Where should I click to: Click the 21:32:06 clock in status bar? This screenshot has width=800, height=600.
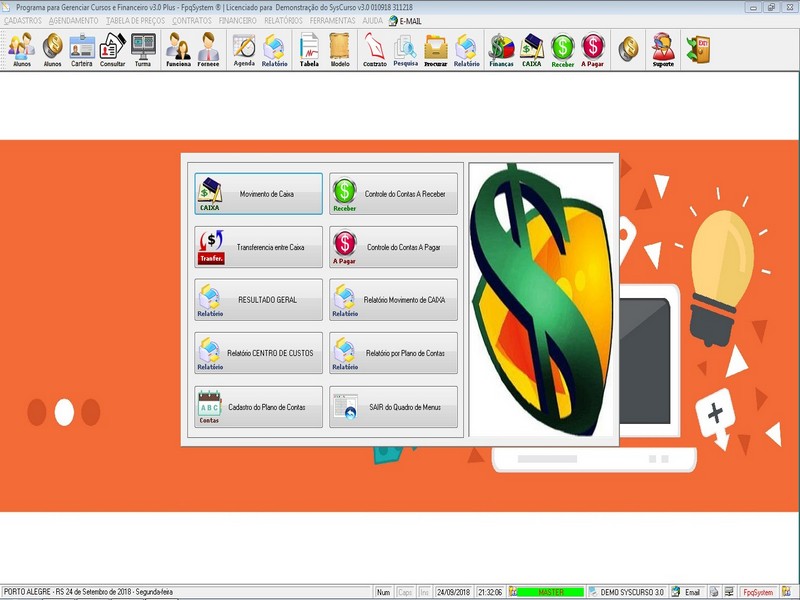click(x=490, y=592)
